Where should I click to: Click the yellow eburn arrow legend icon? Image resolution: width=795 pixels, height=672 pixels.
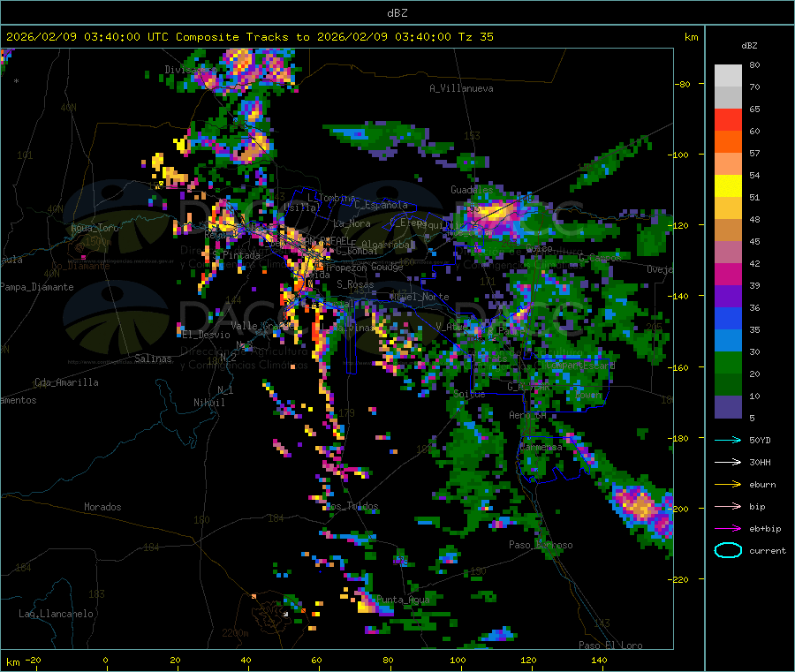tap(728, 485)
